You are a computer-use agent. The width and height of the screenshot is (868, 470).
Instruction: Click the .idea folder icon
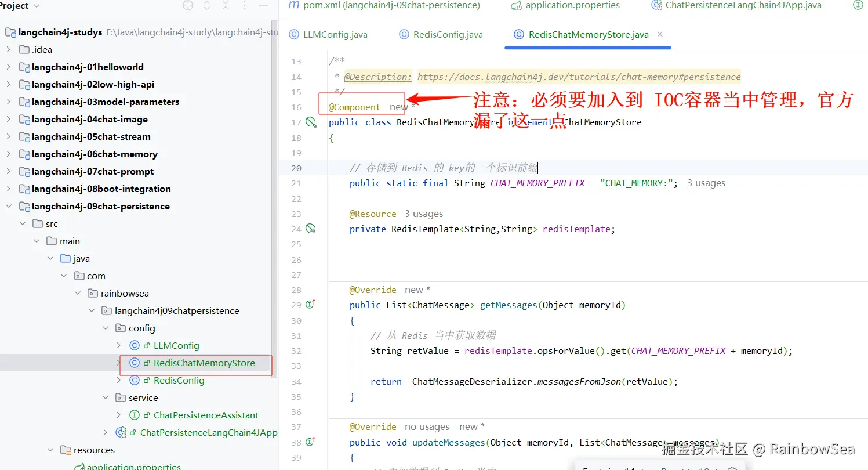pos(24,49)
